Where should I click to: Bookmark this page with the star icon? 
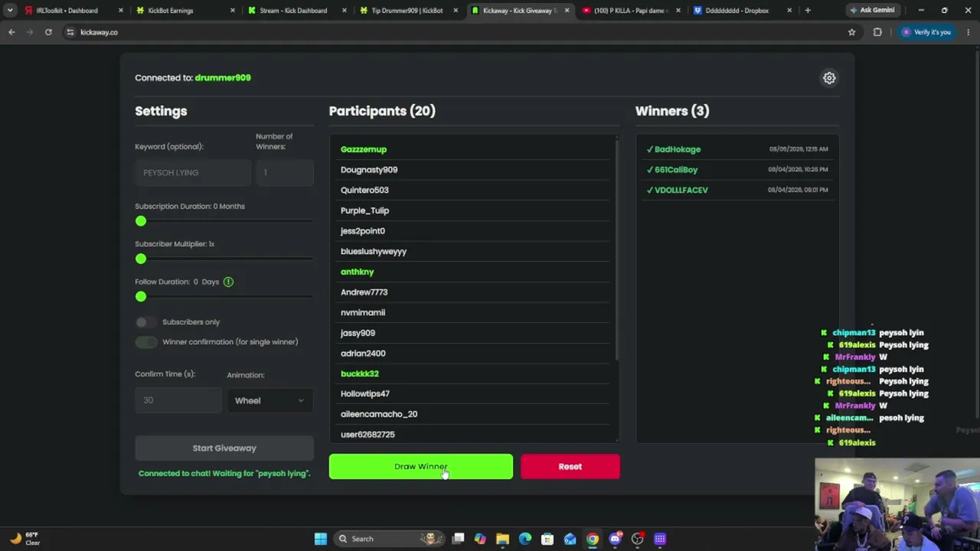(x=851, y=32)
